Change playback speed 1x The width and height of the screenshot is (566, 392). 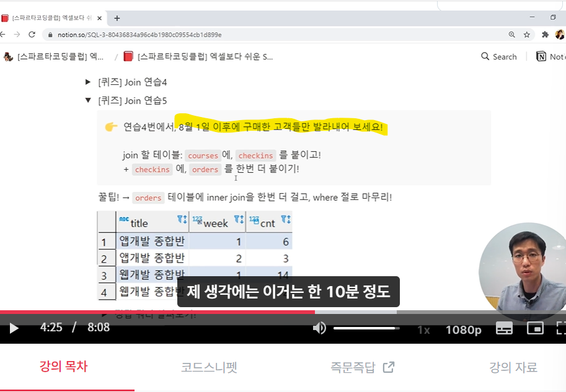[423, 330]
